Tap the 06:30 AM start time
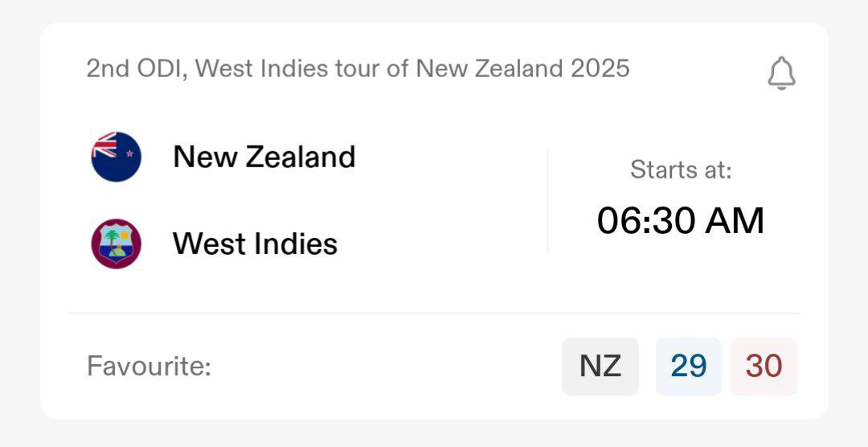The image size is (868, 447). pyautogui.click(x=681, y=221)
